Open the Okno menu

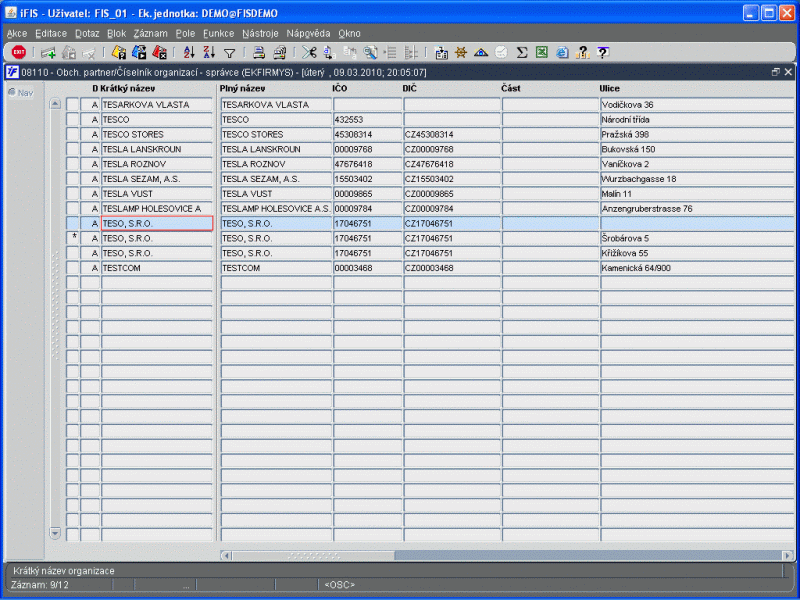coord(349,34)
